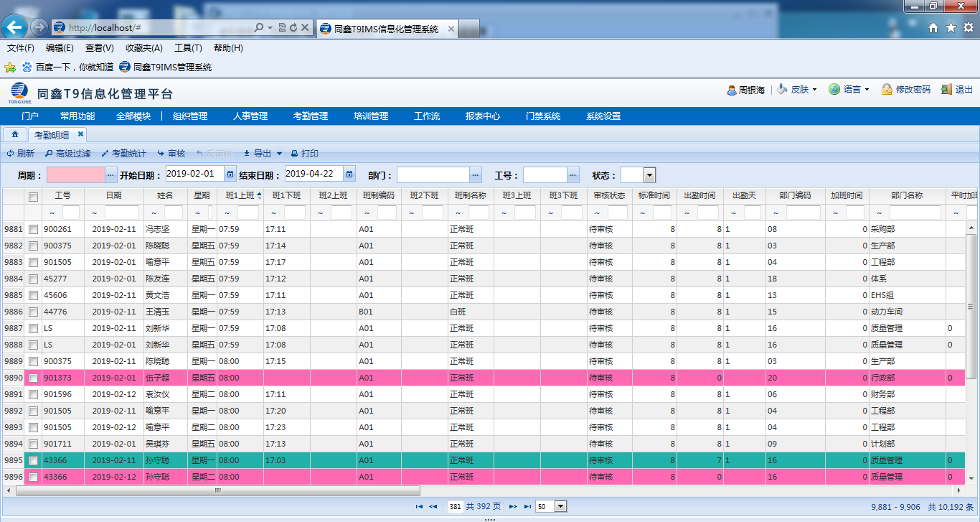
Task: Open calendar picker for 开始日期
Action: coord(230,174)
